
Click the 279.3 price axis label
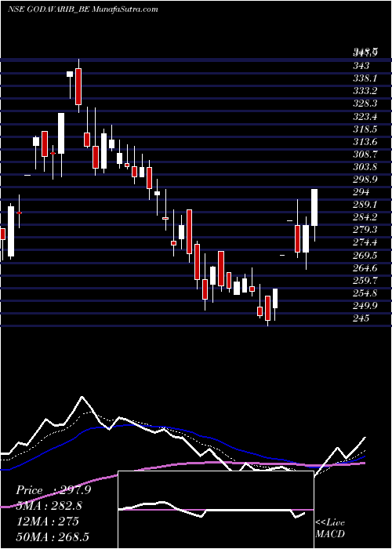tap(365, 230)
